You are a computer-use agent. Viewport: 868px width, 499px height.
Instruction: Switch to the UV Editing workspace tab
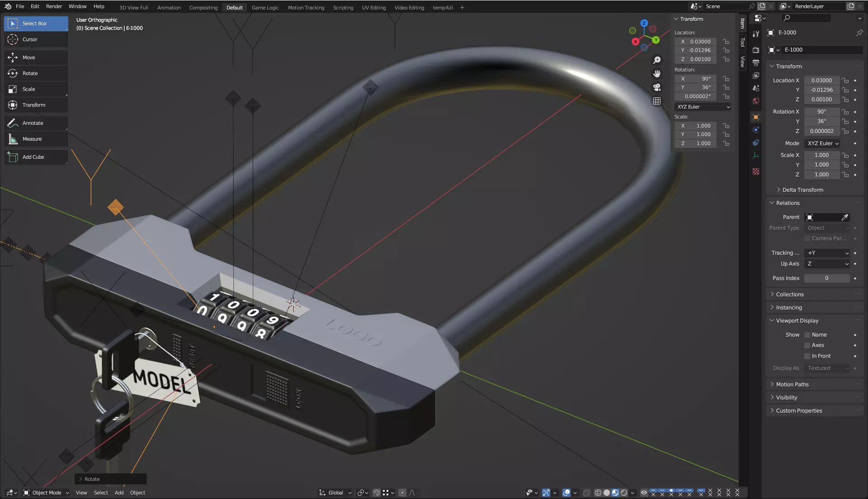tap(374, 8)
